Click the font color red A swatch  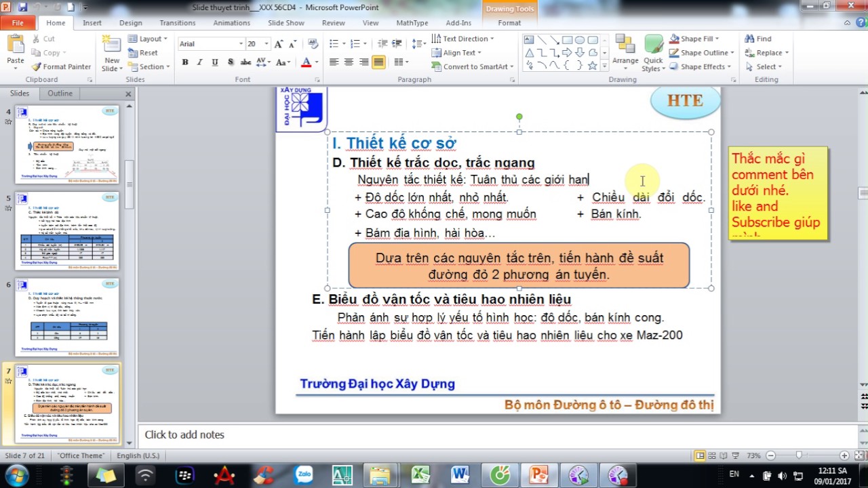(x=306, y=62)
